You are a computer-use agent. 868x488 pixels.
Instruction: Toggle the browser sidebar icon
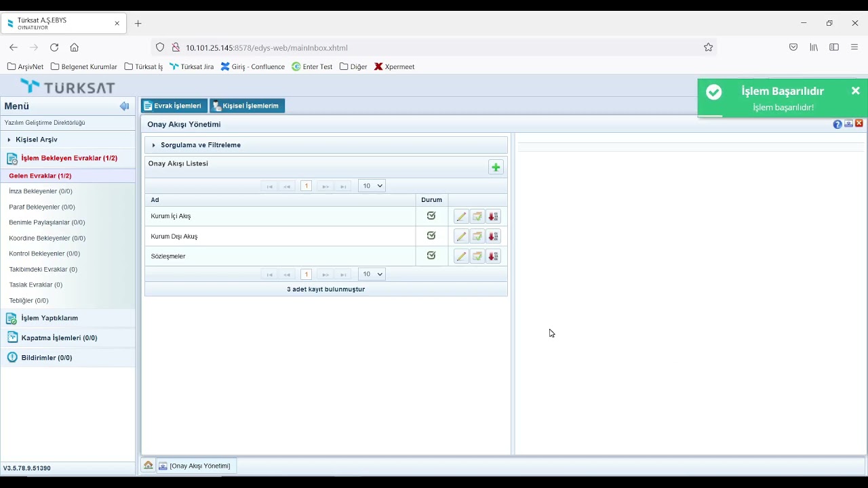[834, 47]
